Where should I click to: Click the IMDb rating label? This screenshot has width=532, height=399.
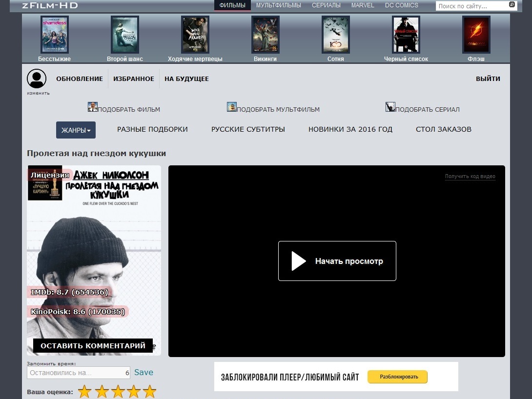[x=69, y=292]
